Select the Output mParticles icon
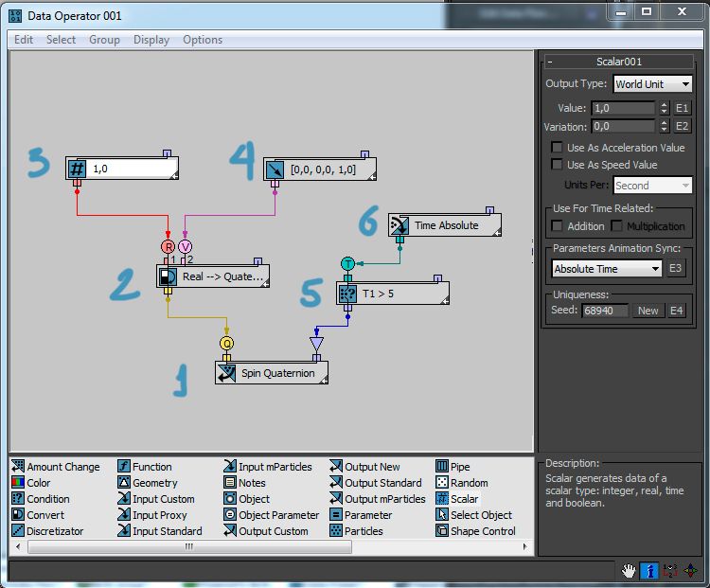This screenshot has height=588, width=710. click(336, 498)
